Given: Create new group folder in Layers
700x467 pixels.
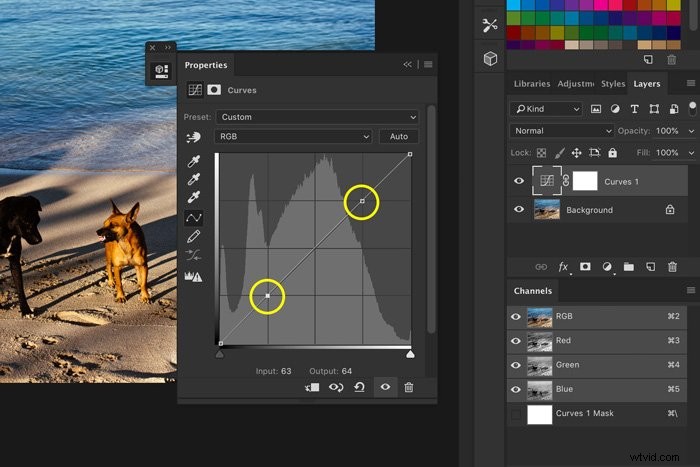Looking at the screenshot, I should pos(629,267).
